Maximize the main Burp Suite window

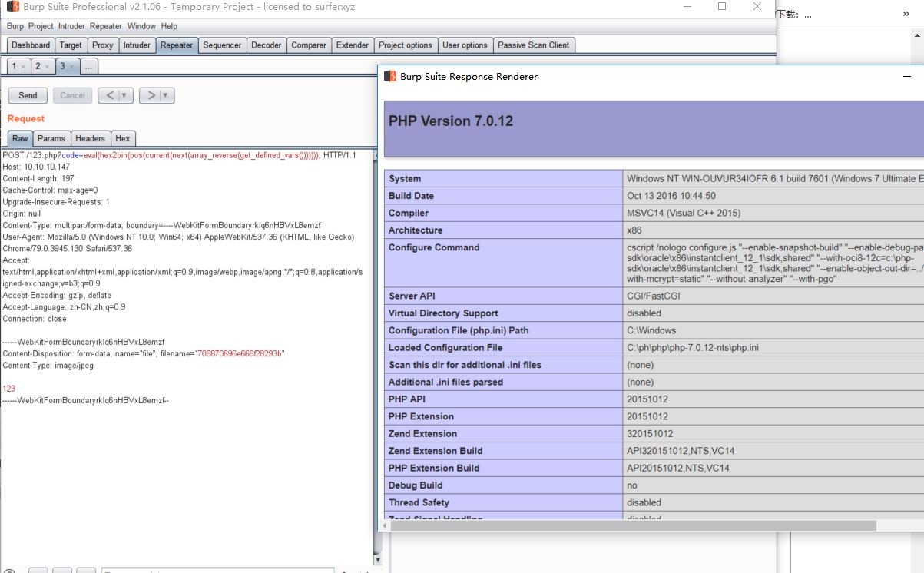click(x=722, y=6)
